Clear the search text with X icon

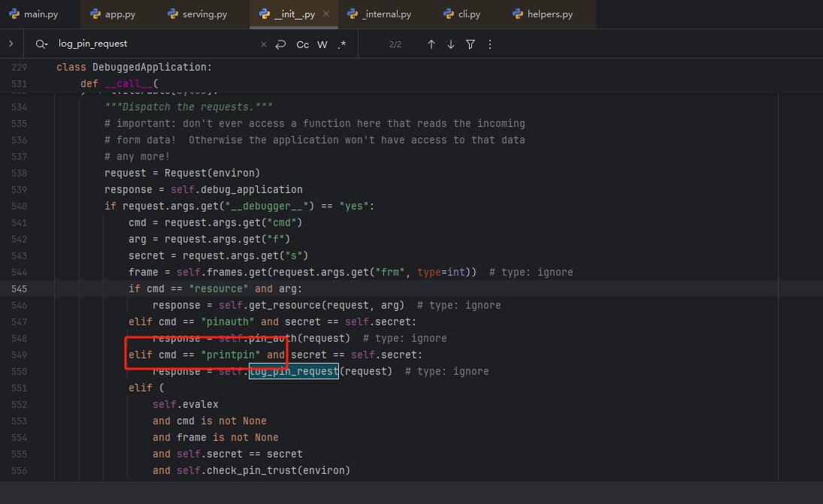pyautogui.click(x=263, y=44)
